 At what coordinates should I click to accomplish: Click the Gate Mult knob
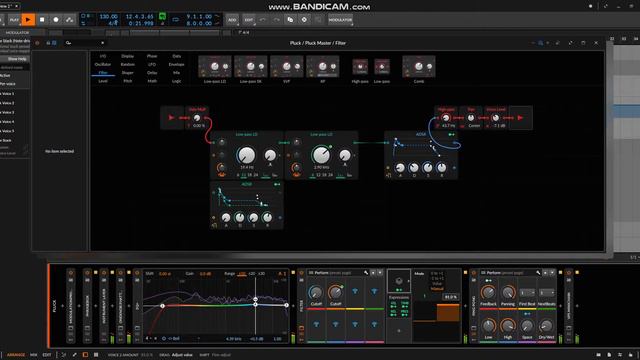point(197,118)
